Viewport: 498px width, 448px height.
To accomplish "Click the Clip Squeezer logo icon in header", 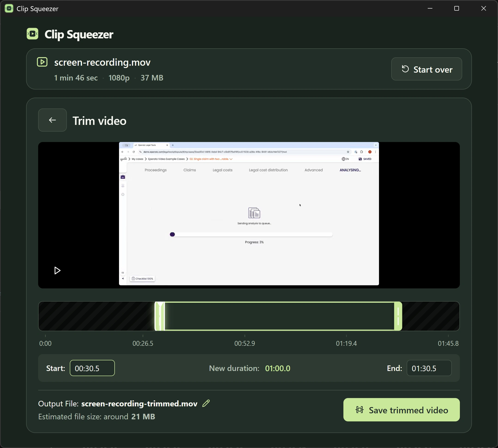I will (32, 34).
